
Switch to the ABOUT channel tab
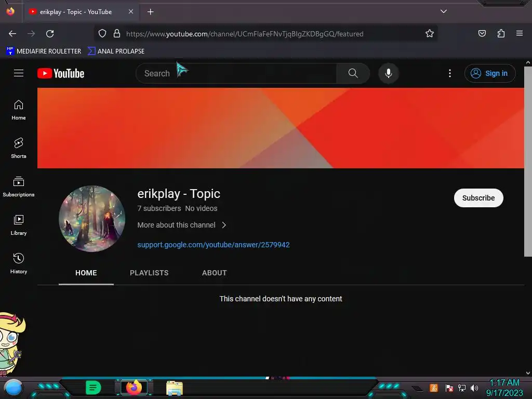click(x=215, y=273)
